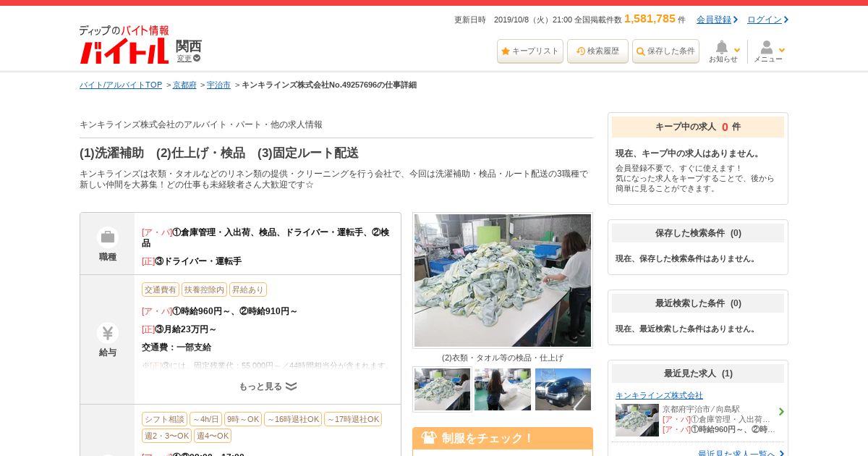Select second thumbnail of worker inspecting
Screen dimensions: 868x456
tap(503, 389)
